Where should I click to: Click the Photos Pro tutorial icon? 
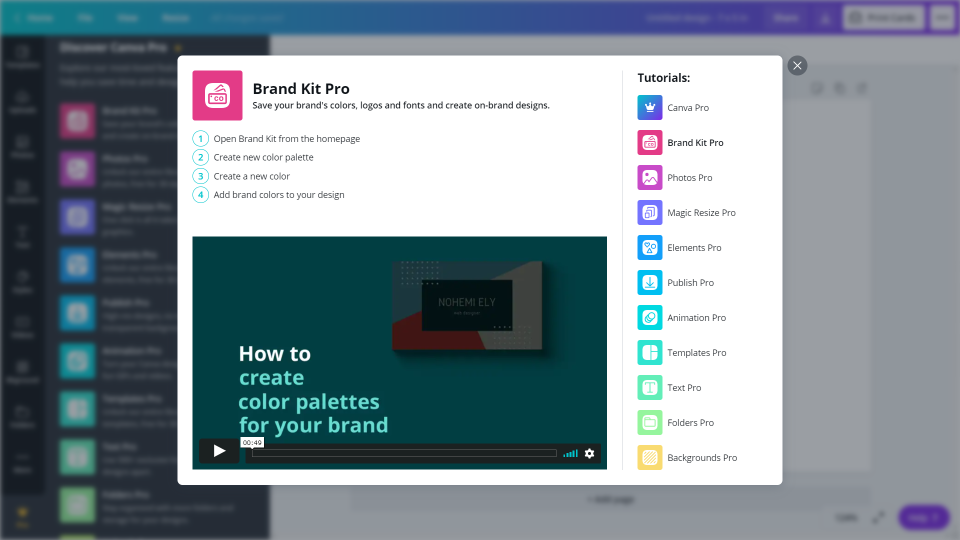point(650,178)
